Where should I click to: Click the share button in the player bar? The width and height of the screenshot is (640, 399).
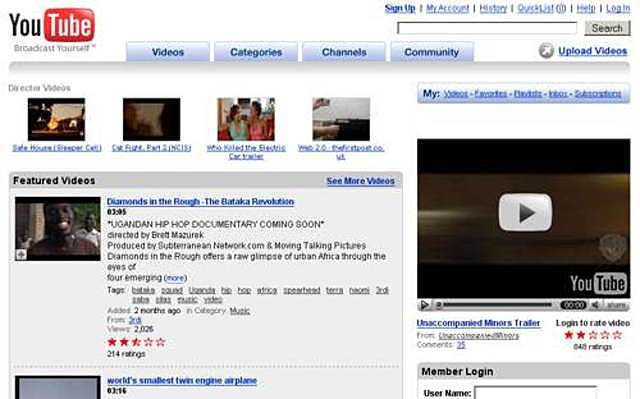point(616,305)
